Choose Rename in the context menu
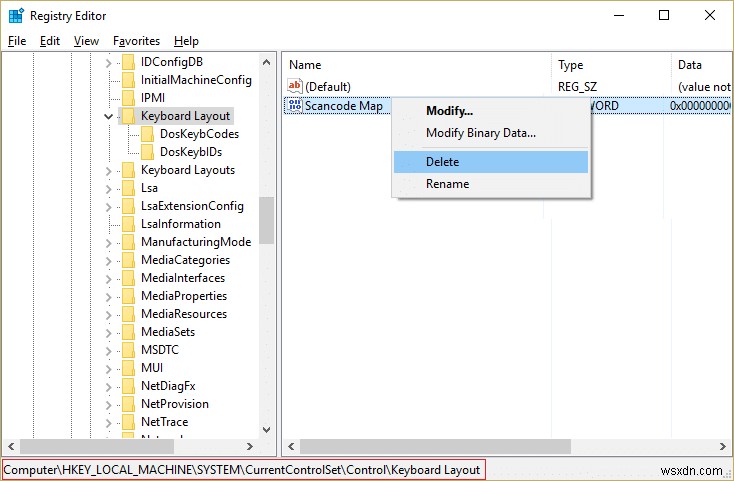The image size is (734, 481). coord(491,184)
